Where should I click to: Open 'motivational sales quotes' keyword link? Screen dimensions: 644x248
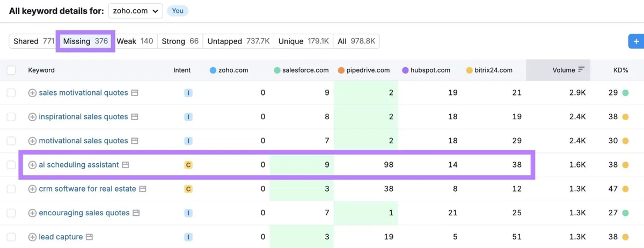point(83,141)
